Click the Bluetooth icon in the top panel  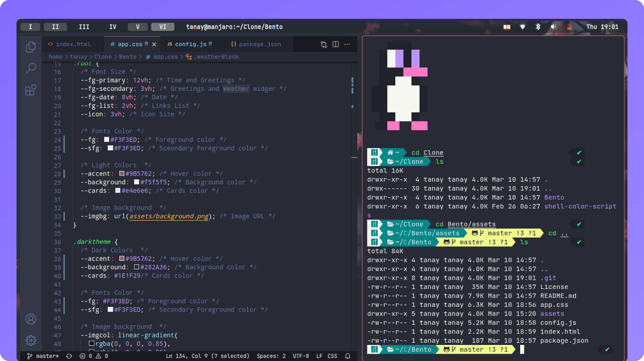tap(538, 27)
